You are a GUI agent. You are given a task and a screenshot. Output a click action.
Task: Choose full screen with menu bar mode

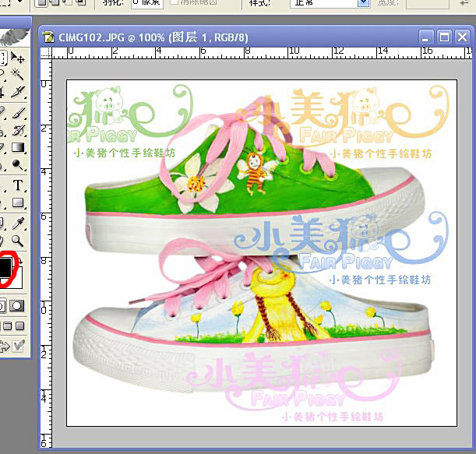[x=8, y=326]
